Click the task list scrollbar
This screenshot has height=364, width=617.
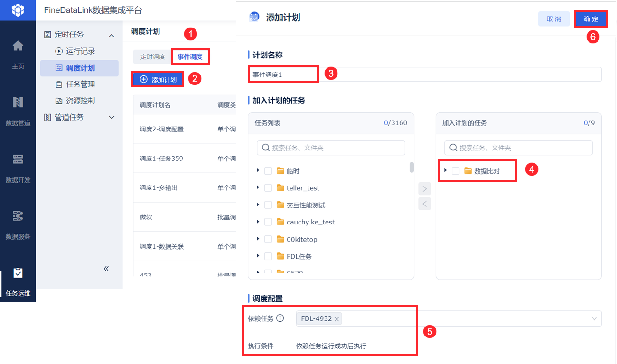[411, 167]
